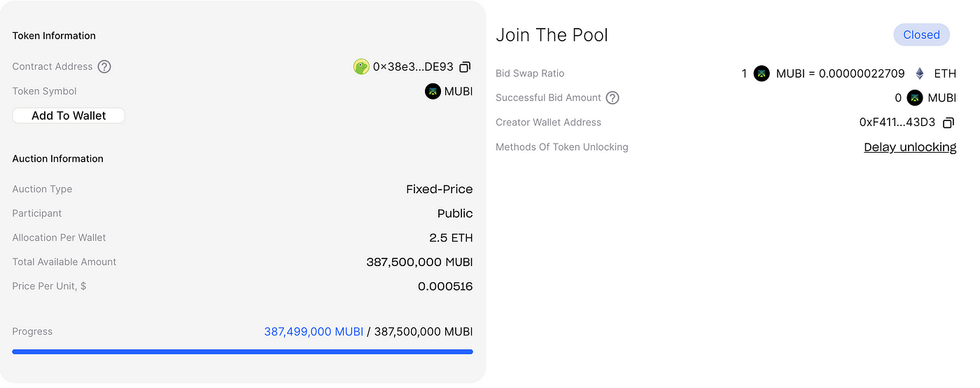Image resolution: width=980 pixels, height=388 pixels.
Task: Click the Creator Wallet Address label
Action: tap(548, 123)
